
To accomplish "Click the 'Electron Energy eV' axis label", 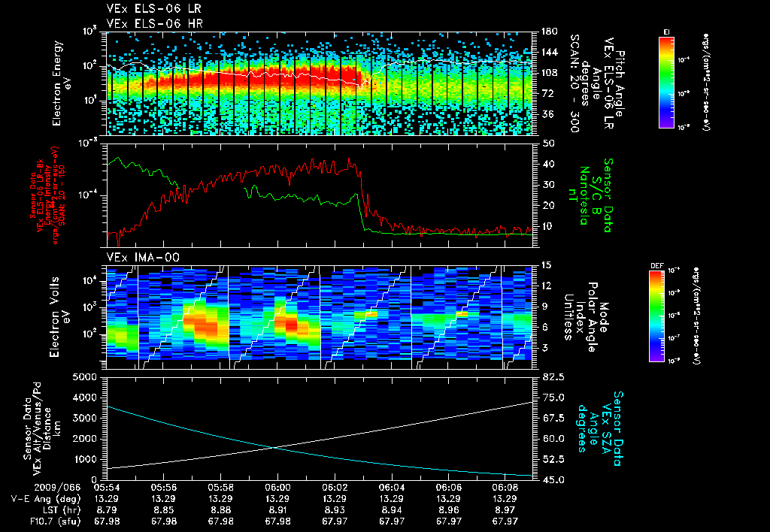I will pyautogui.click(x=62, y=83).
